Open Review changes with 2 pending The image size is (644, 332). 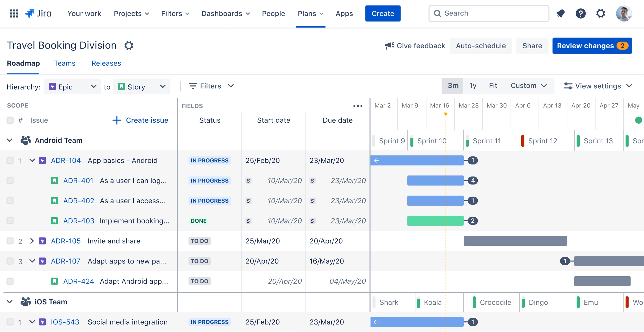(x=592, y=45)
